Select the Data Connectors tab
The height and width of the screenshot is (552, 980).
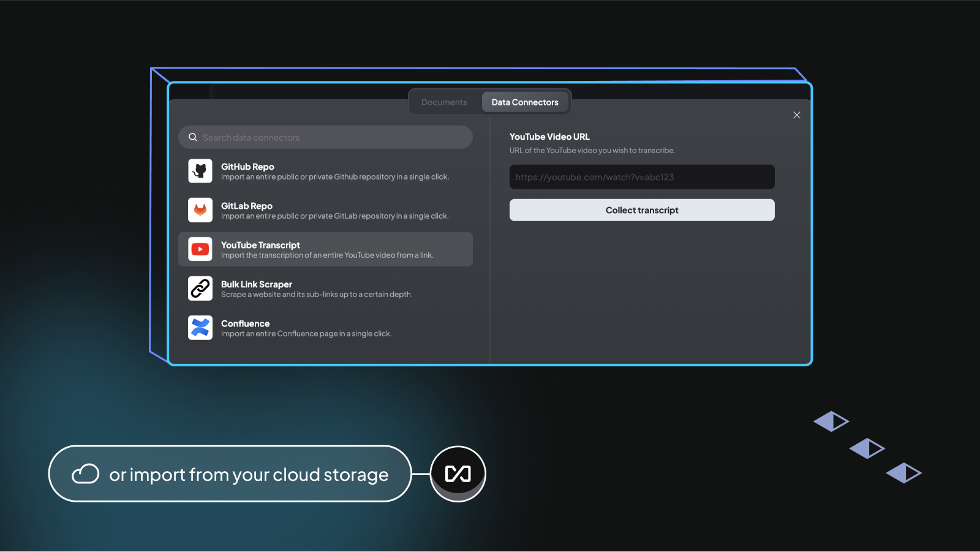tap(525, 102)
